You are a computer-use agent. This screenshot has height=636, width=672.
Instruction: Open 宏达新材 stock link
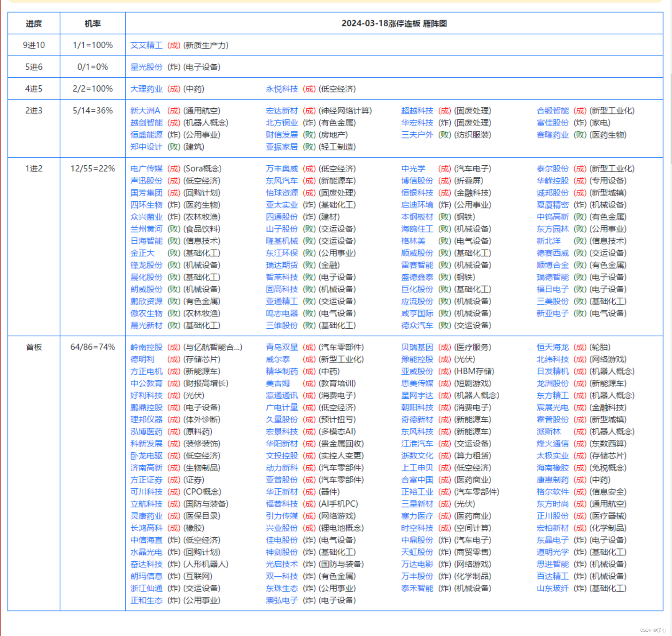point(282,111)
